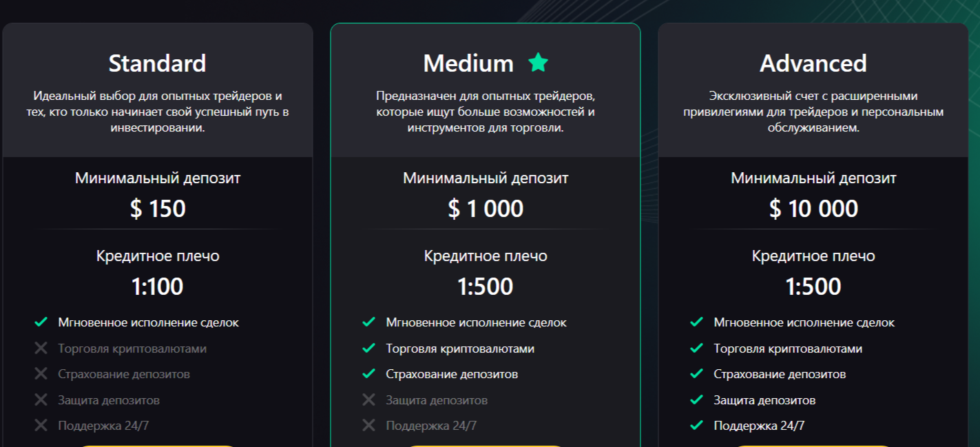Click Advanced's checkmark beside Мгновенное исполнение сделок
Image resolution: width=980 pixels, height=447 pixels.
pos(696,322)
